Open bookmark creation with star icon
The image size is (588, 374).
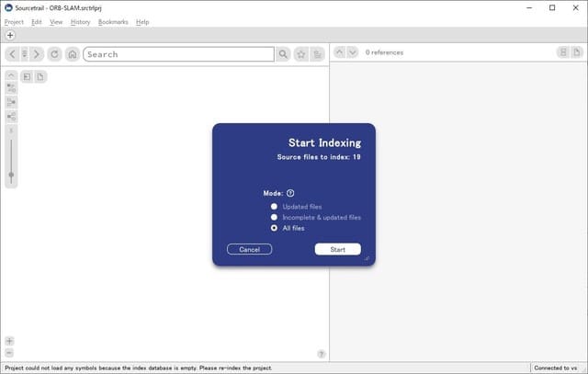click(300, 54)
